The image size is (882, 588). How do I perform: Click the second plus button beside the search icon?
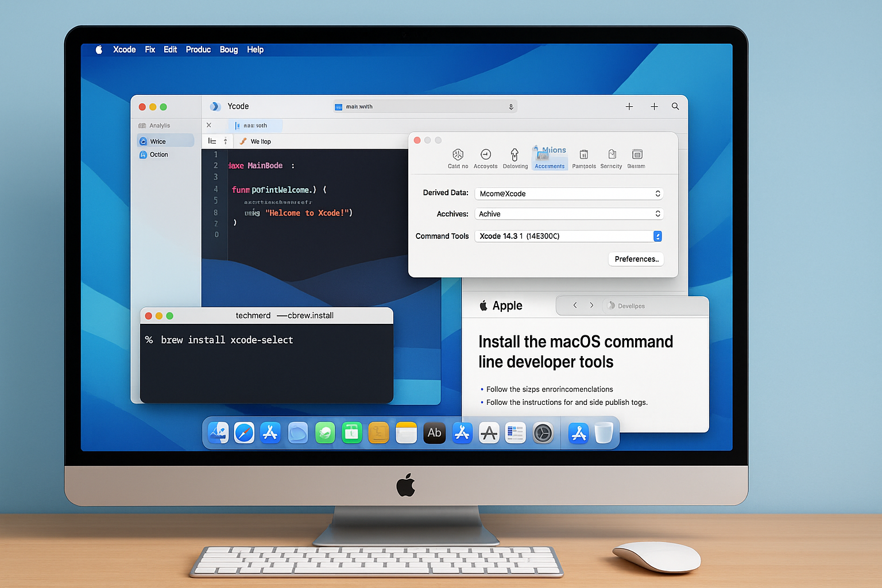tap(654, 106)
